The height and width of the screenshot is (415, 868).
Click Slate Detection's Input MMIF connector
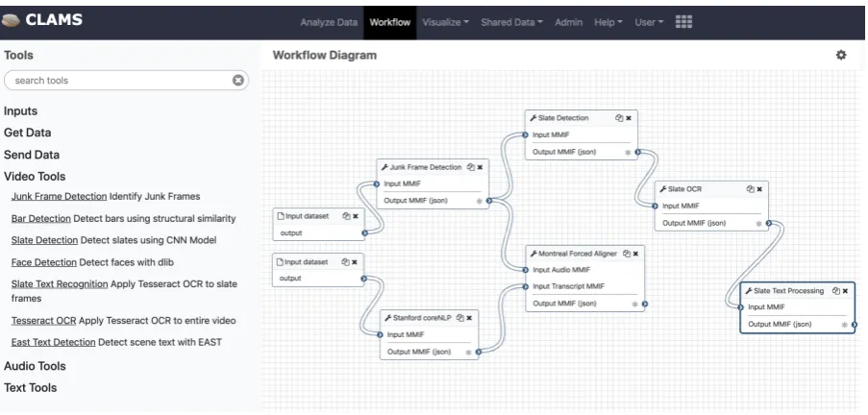coord(525,134)
